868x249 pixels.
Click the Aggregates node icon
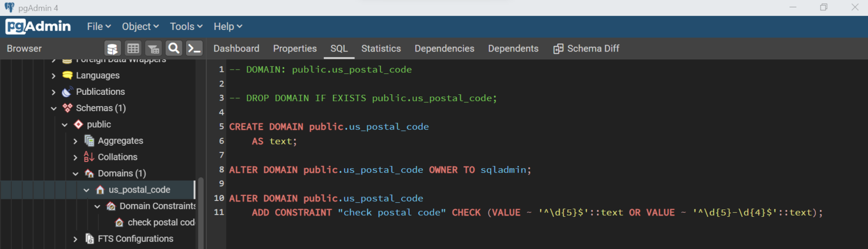pyautogui.click(x=89, y=141)
